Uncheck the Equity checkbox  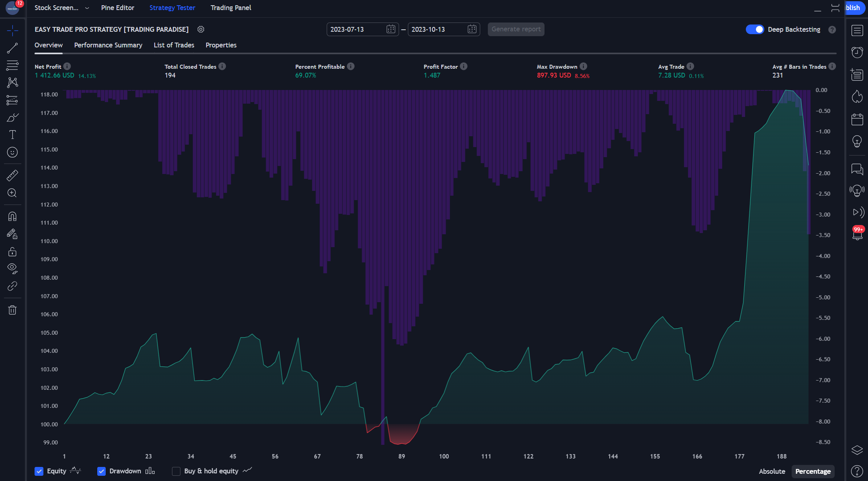[x=39, y=471]
